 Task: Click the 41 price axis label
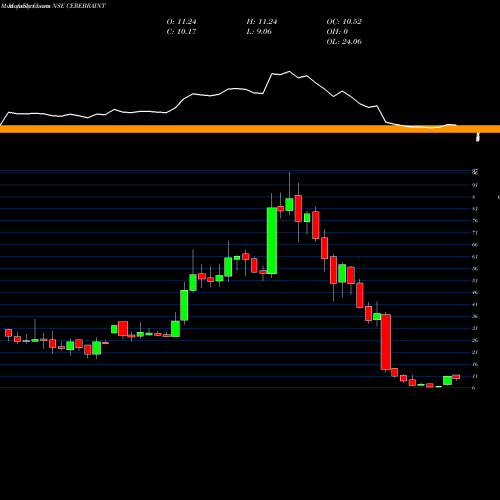(x=475, y=304)
